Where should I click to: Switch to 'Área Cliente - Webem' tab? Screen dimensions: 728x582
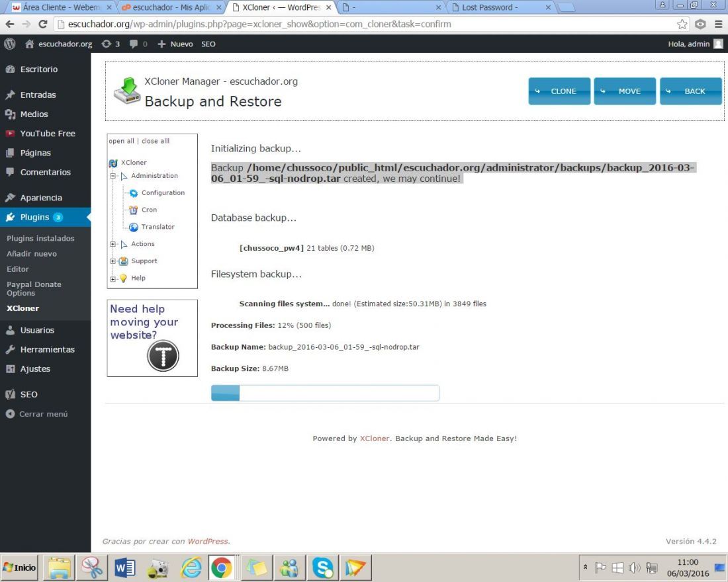click(x=62, y=7)
